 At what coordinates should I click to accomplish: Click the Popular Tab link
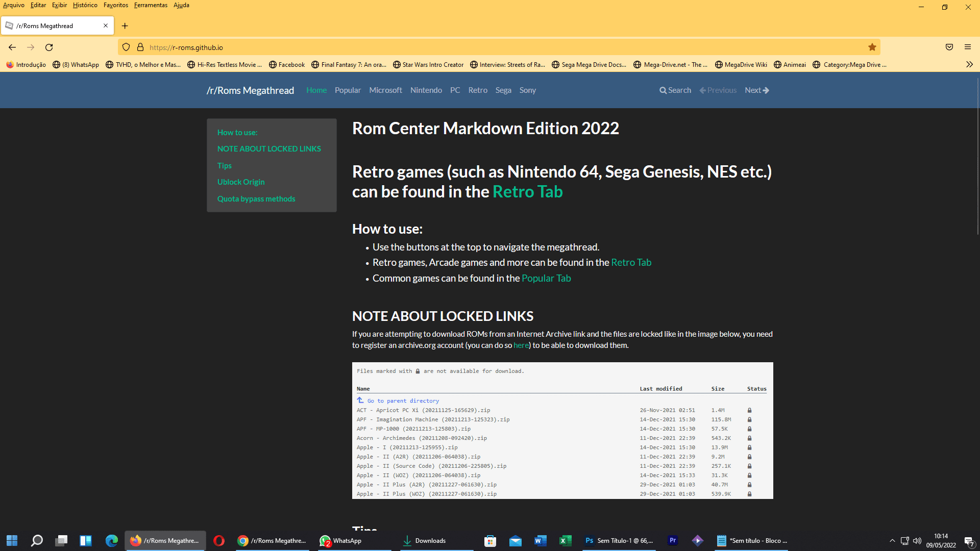546,278
